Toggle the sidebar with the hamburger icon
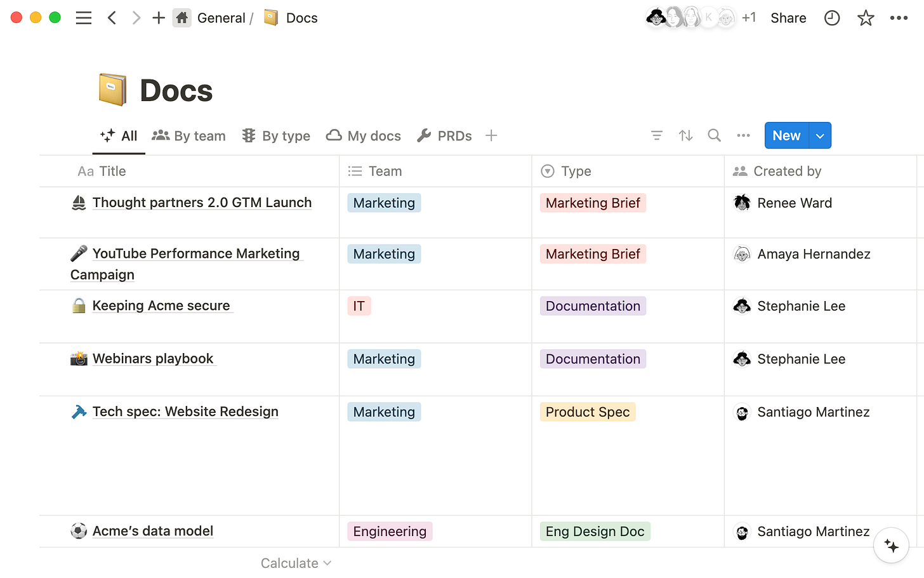 83,18
